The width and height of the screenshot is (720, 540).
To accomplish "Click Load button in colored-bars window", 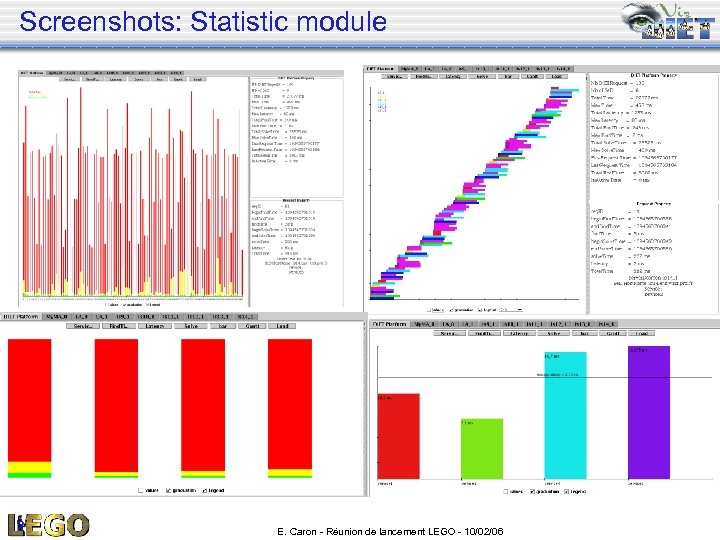I will tap(641, 334).
